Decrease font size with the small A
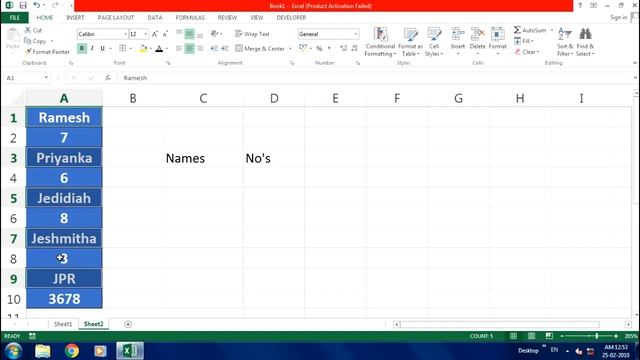The image size is (640, 360). 165,34
